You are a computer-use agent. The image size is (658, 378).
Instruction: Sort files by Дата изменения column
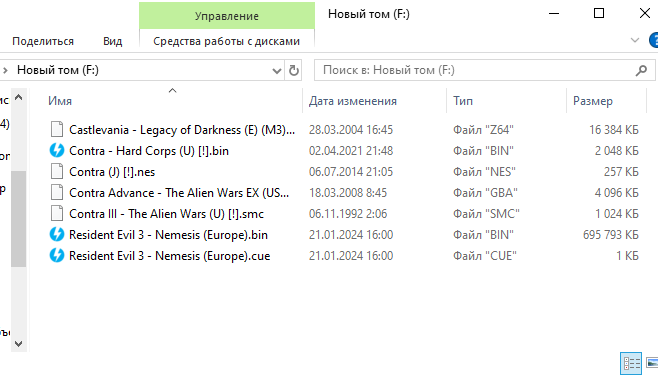(x=352, y=101)
